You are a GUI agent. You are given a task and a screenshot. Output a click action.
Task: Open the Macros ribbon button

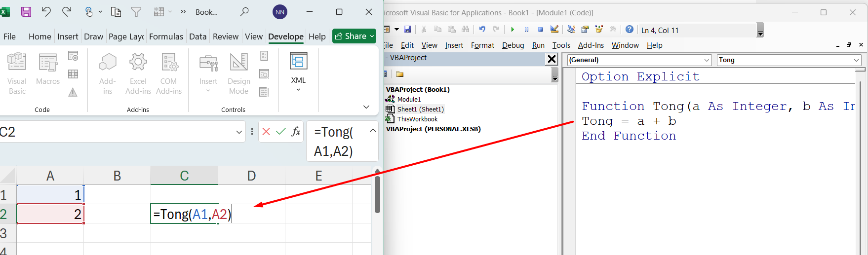48,69
